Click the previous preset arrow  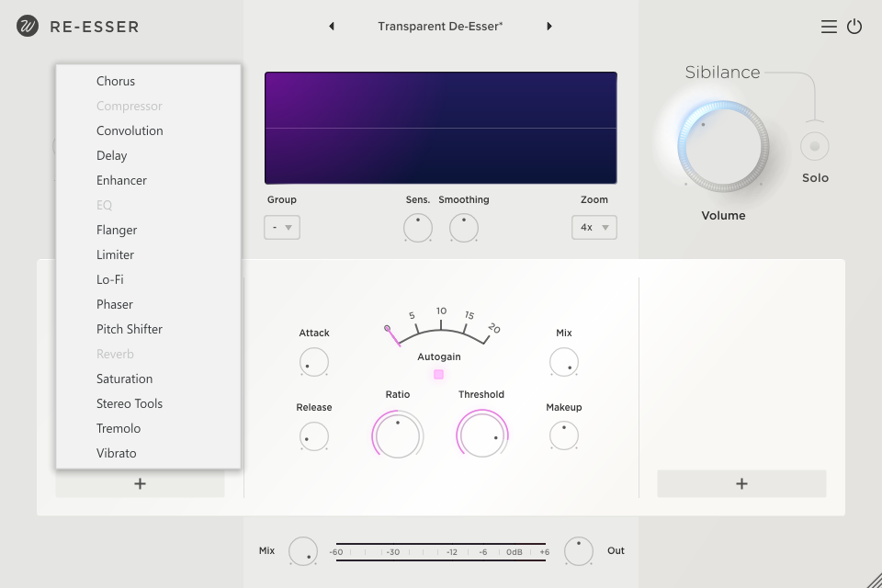coord(332,27)
